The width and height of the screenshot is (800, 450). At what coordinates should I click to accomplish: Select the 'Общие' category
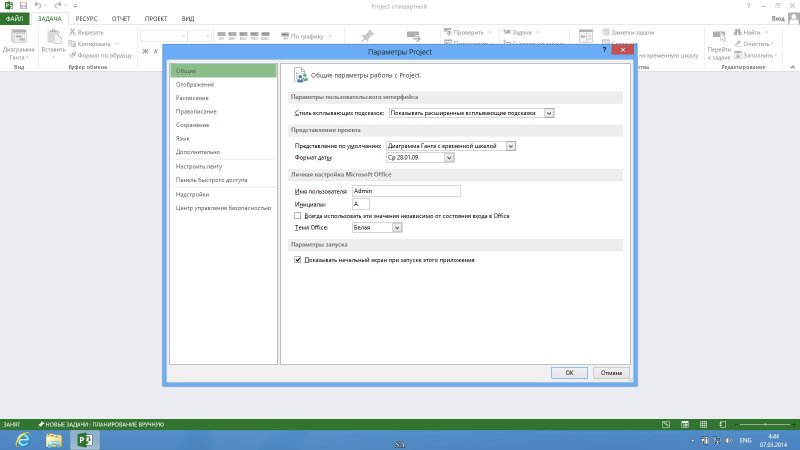point(223,70)
